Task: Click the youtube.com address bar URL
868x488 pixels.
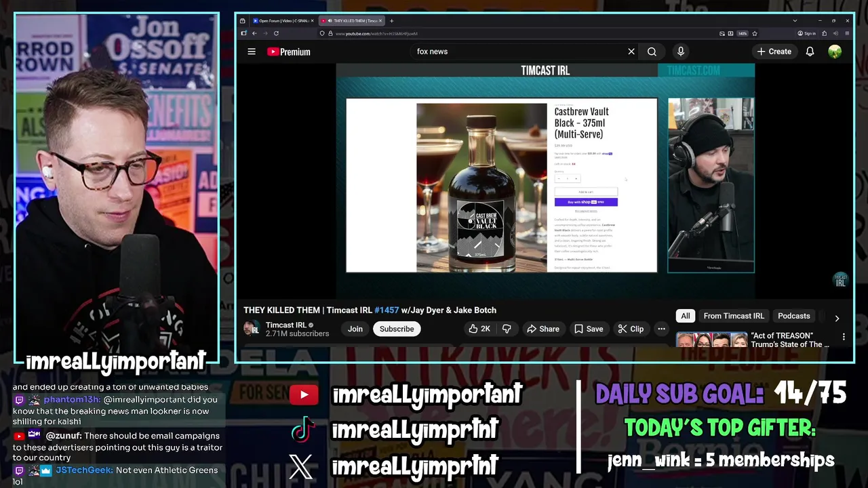Action: click(x=376, y=33)
